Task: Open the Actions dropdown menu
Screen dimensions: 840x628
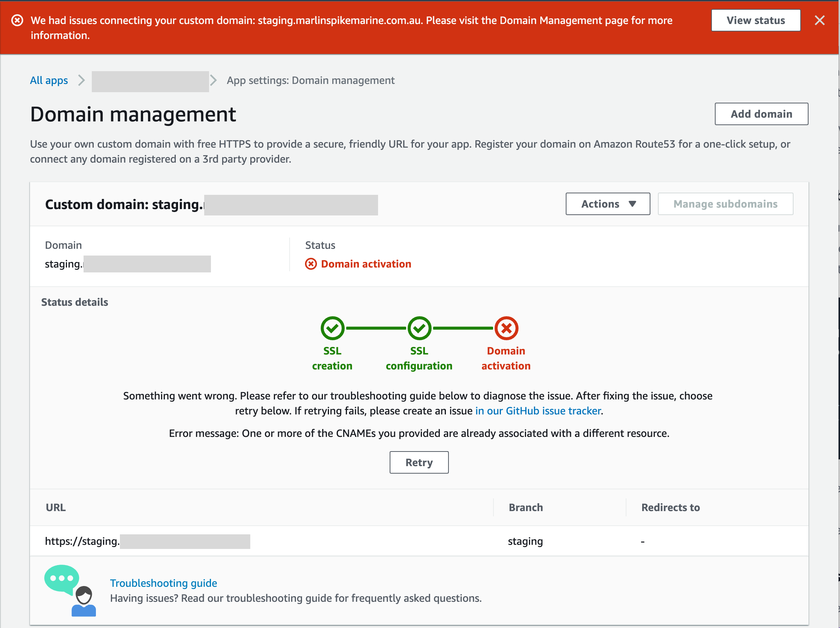Action: tap(608, 203)
